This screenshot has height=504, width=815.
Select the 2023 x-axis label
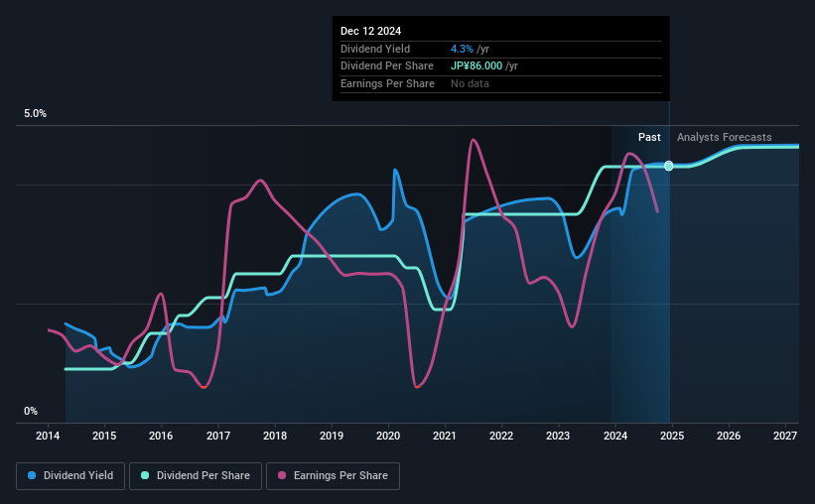coord(558,436)
